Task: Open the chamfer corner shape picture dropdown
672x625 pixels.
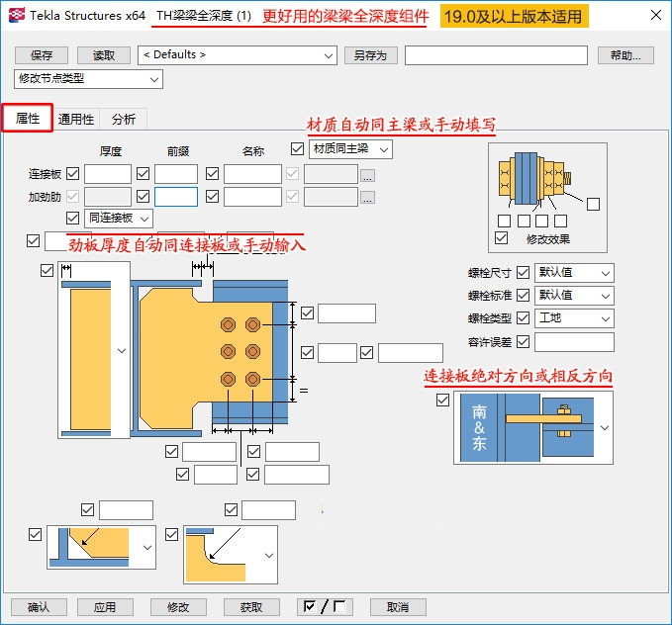Action: pyautogui.click(x=147, y=548)
